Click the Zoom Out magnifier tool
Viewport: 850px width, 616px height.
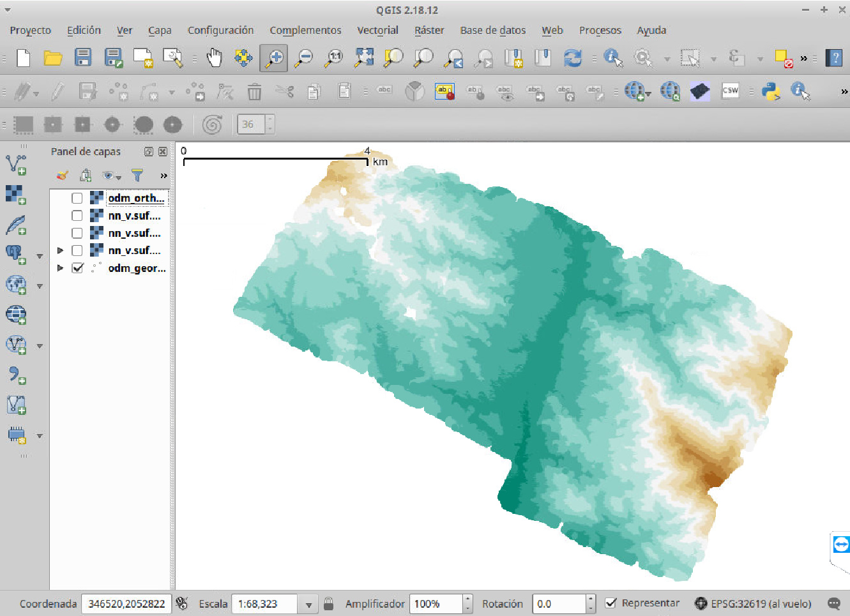pos(303,58)
